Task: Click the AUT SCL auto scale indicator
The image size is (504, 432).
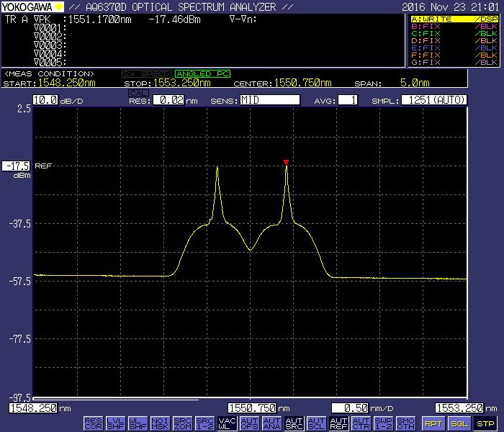Action: (317, 423)
